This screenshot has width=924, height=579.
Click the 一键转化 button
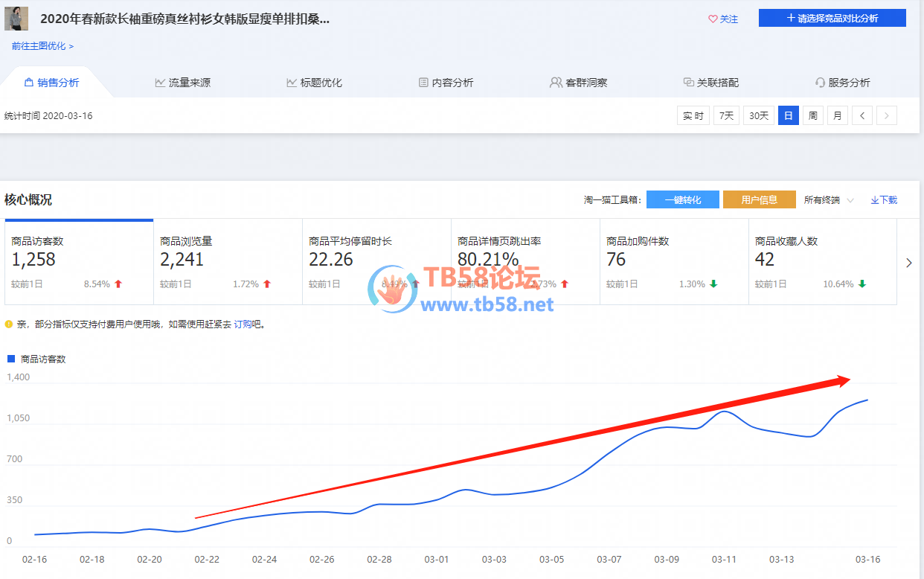(x=682, y=199)
